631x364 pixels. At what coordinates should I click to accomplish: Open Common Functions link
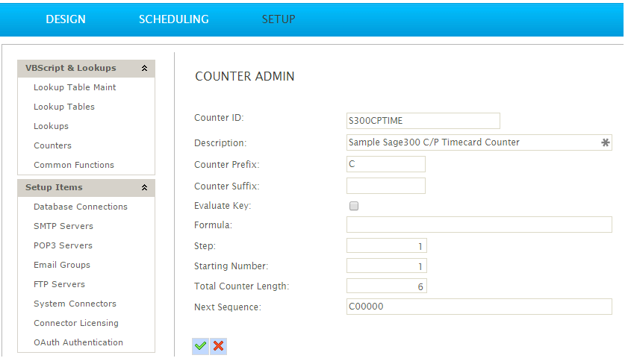point(74,165)
